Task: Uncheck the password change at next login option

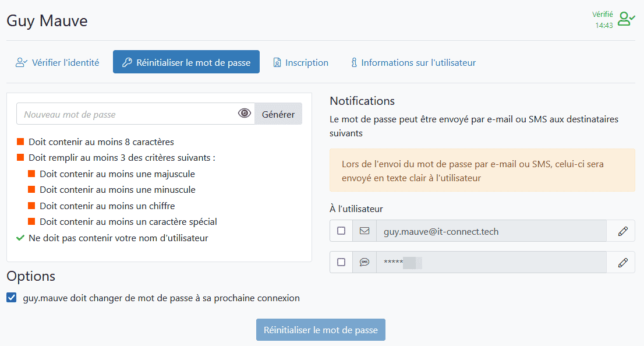Action: [x=11, y=298]
